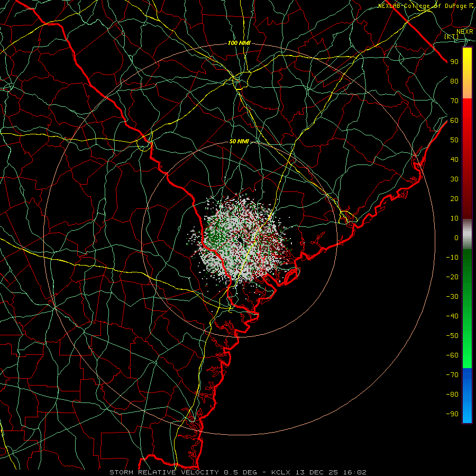The height and width of the screenshot is (476, 476).
Task: Click the "-10" knot scale value
Action: click(x=452, y=258)
